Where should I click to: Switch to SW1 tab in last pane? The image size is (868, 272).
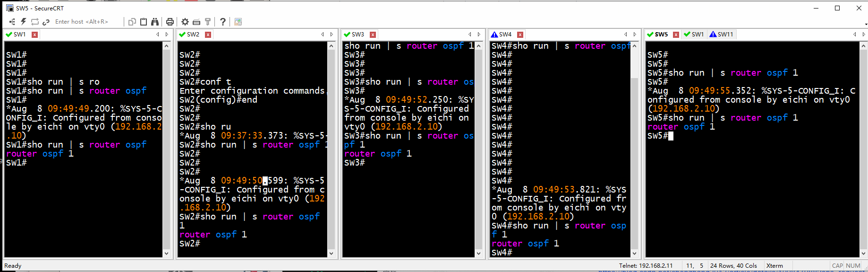[x=694, y=35]
